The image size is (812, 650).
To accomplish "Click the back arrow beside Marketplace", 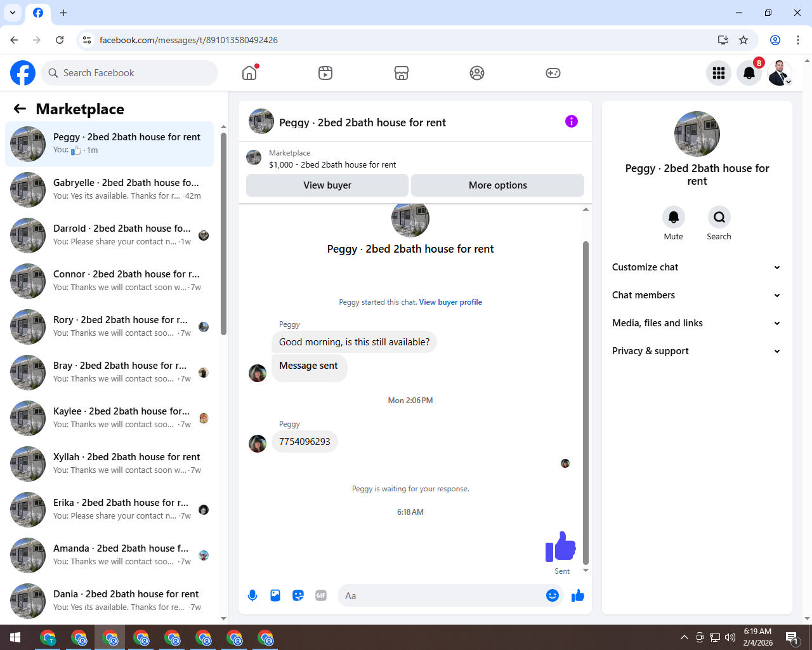I will 20,109.
